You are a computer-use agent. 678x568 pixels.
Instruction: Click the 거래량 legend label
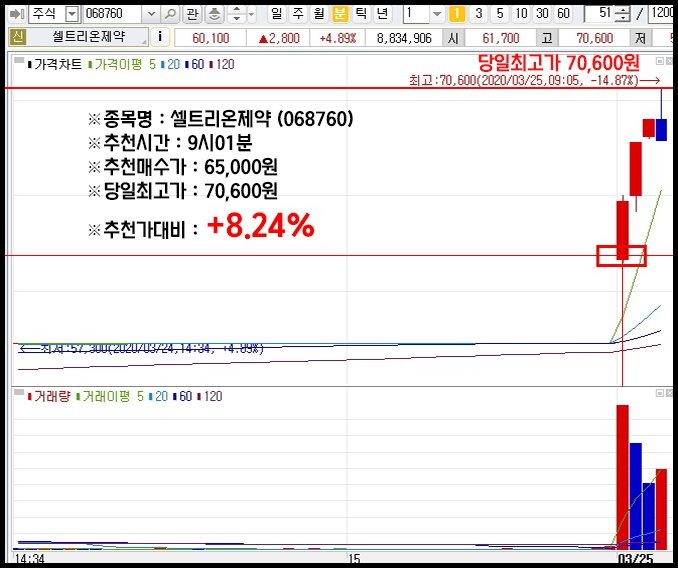point(52,396)
